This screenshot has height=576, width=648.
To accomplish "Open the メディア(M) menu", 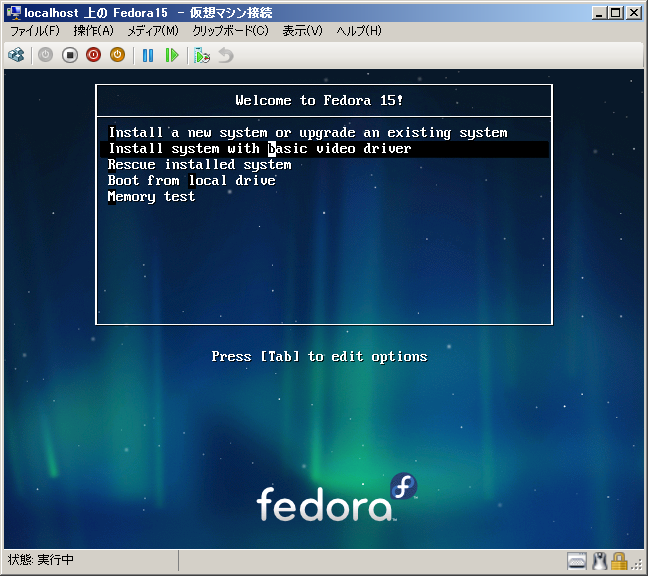I will [152, 31].
